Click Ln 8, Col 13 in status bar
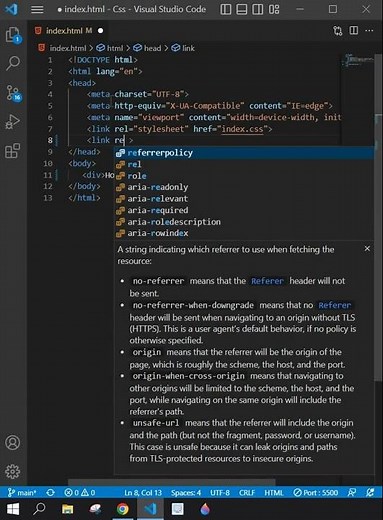Image resolution: width=383 pixels, height=520 pixels. pyautogui.click(x=143, y=492)
